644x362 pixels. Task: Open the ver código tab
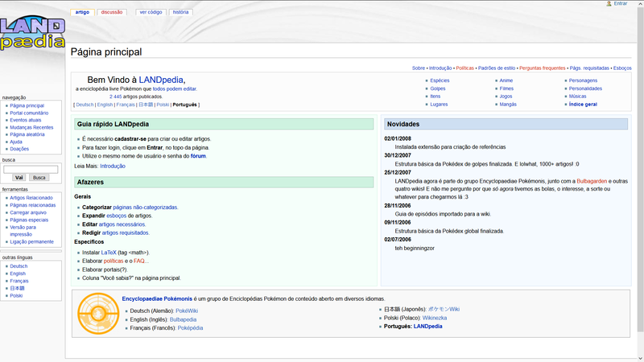pyautogui.click(x=151, y=12)
